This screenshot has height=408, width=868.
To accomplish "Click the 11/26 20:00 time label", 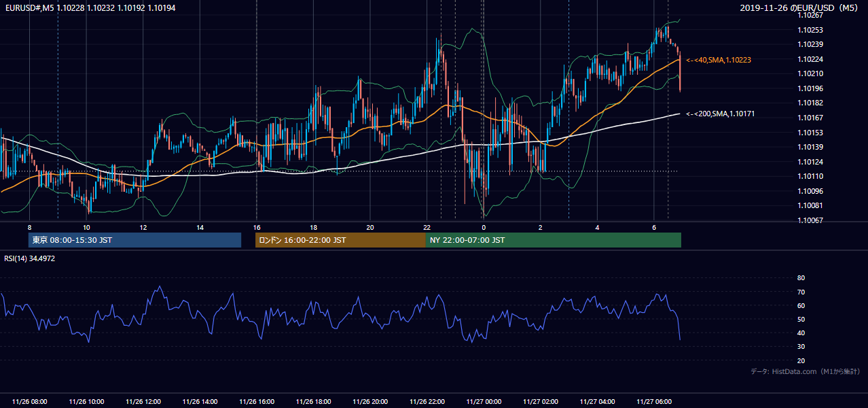I will point(370,402).
